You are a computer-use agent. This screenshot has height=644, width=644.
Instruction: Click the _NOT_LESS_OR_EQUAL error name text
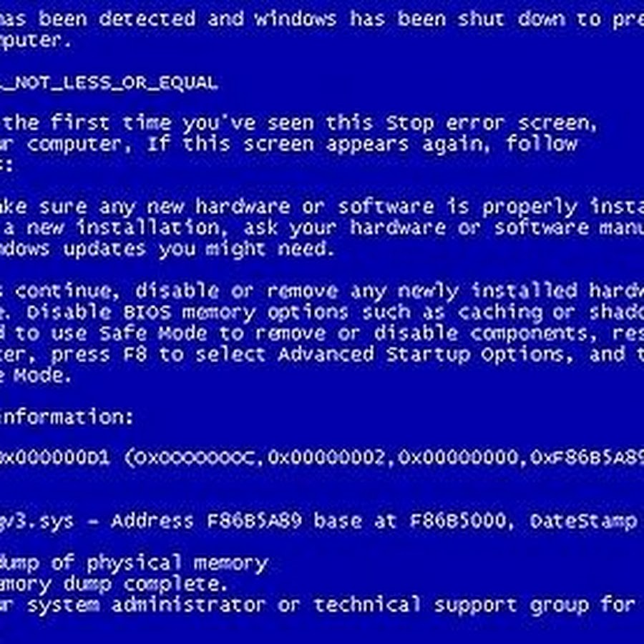click(109, 84)
